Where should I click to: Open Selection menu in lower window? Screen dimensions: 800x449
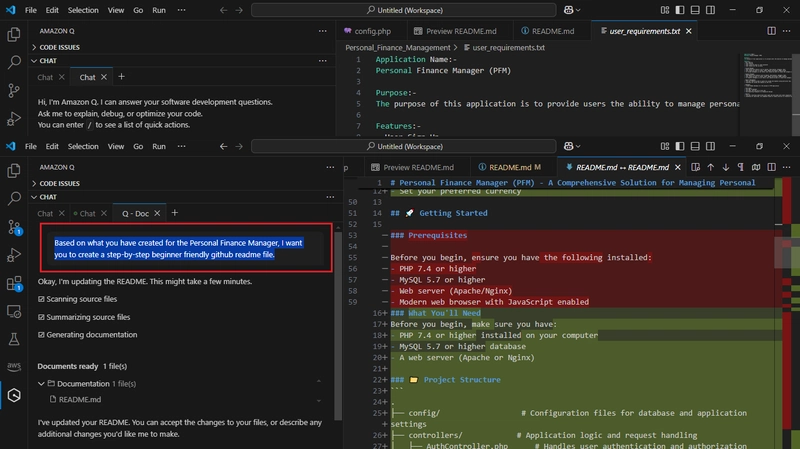[83, 146]
